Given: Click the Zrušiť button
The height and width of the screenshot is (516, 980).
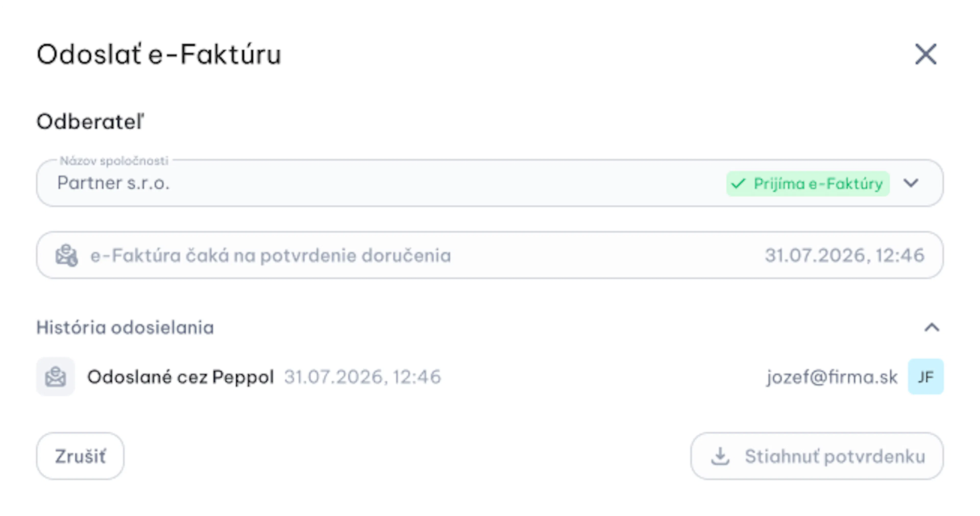Looking at the screenshot, I should pyautogui.click(x=80, y=456).
